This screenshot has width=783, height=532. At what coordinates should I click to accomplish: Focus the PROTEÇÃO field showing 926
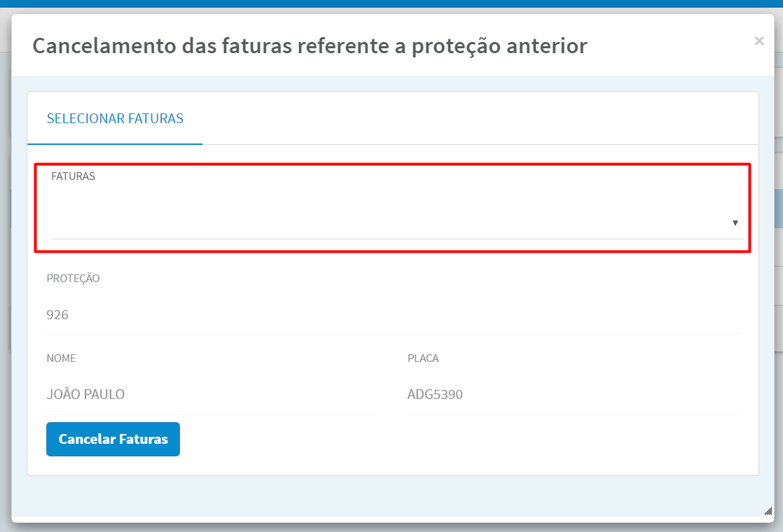pyautogui.click(x=392, y=315)
